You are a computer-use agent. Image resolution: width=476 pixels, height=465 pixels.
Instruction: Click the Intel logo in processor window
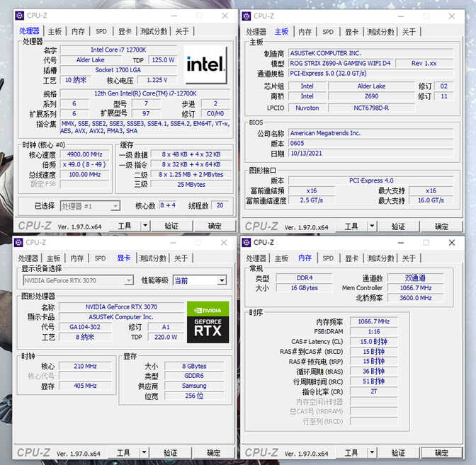206,64
